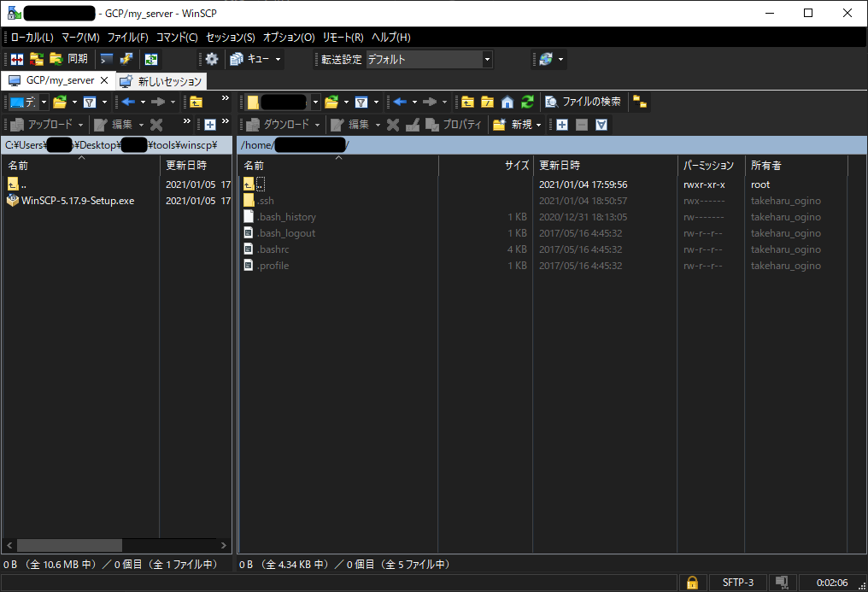Viewport: 868px width, 592px height.
Task: Click the remote panel filter icon
Action: 361,102
